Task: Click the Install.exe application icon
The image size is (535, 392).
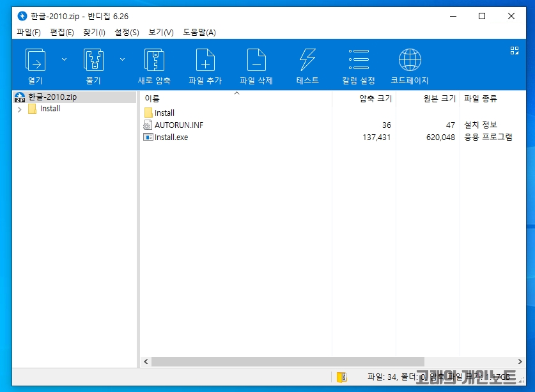Action: pos(148,137)
